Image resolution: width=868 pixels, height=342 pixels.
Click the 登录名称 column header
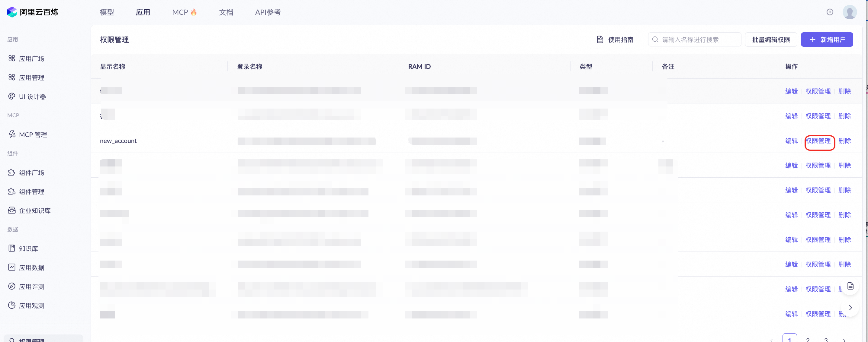pos(250,67)
